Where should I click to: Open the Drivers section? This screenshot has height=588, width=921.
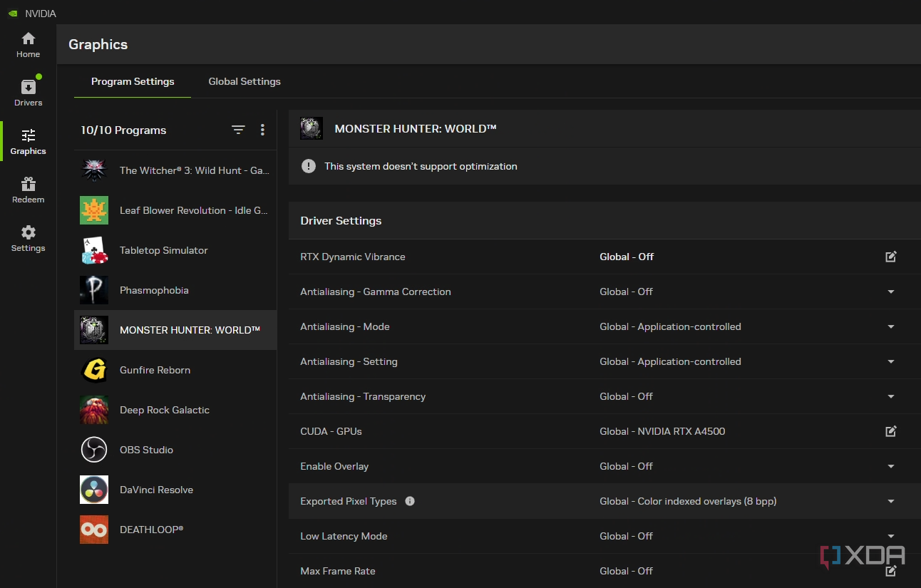pos(28,93)
